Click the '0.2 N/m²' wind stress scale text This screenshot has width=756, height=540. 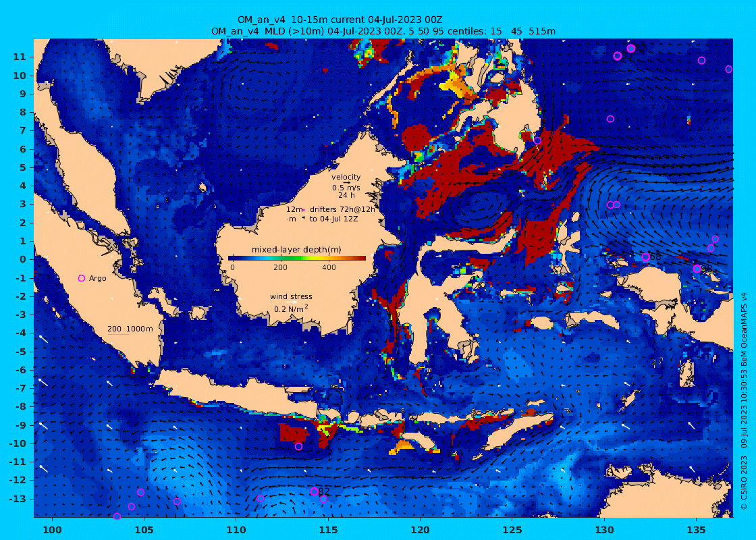(x=291, y=308)
